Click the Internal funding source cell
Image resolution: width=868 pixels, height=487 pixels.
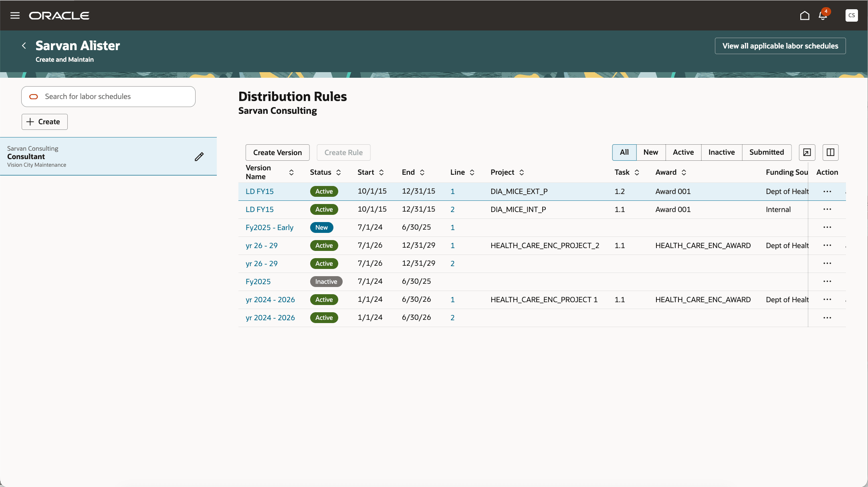pos(778,210)
